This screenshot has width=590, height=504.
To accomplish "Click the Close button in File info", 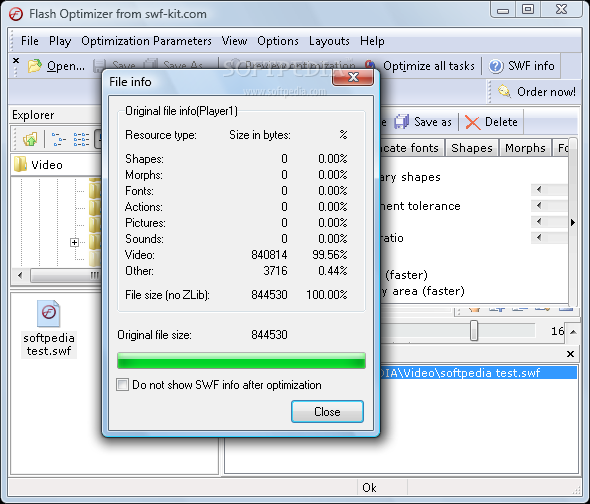I will pyautogui.click(x=327, y=412).
